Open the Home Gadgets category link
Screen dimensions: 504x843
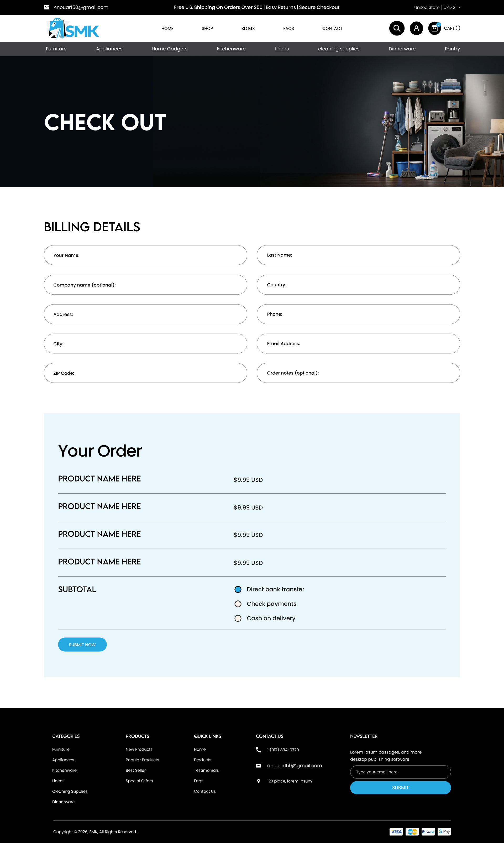169,49
